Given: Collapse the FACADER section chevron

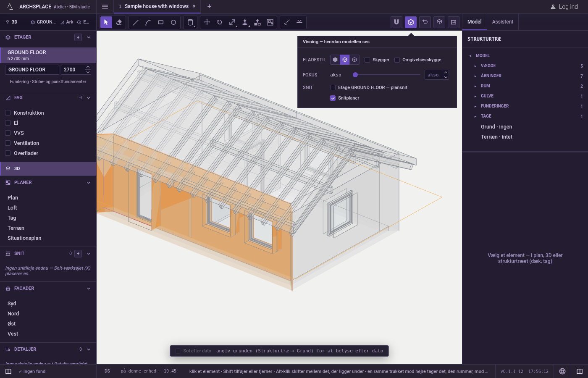Looking at the screenshot, I should (89, 289).
